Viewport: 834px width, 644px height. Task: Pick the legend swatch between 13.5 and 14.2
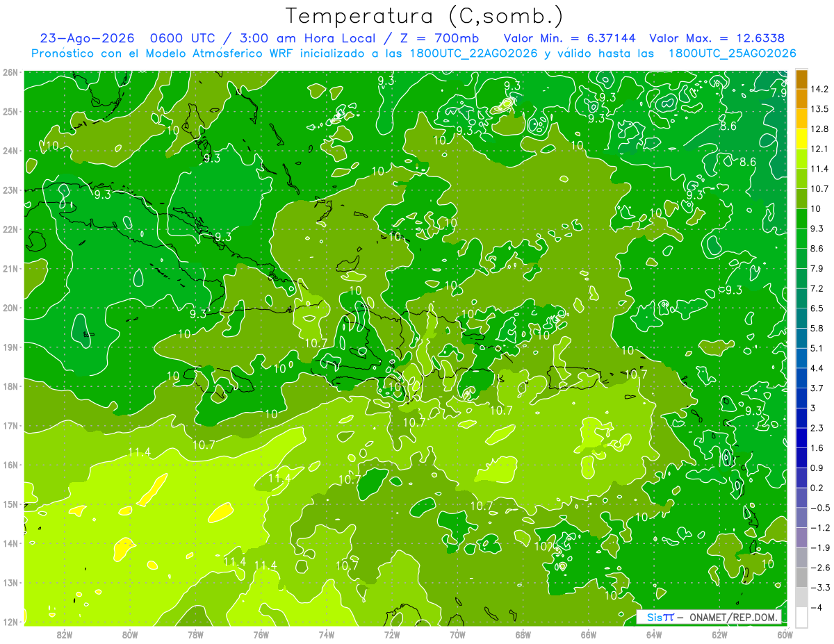801,99
